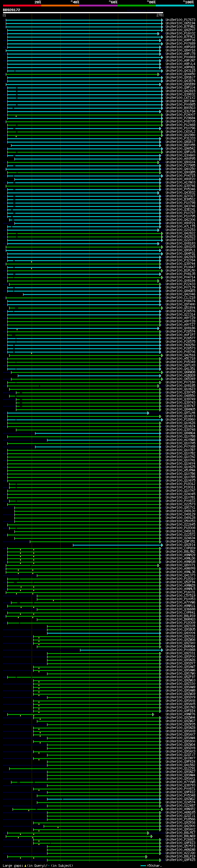Image resolution: width=197 pixels, height=868 pixels.
Task: Select the UniRef100_P07179 label
Action: [x=180, y=287]
